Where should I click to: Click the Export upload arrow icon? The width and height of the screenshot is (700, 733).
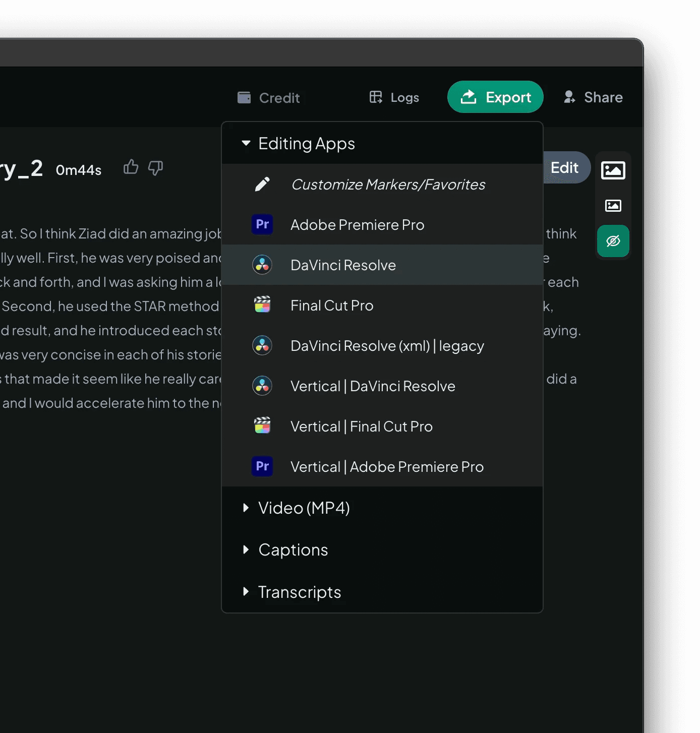tap(469, 96)
